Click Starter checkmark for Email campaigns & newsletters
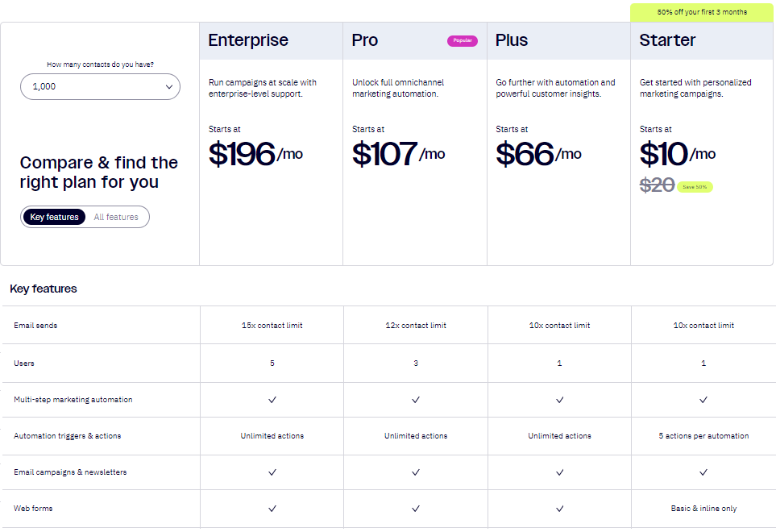This screenshot has height=532, width=776. 703,472
